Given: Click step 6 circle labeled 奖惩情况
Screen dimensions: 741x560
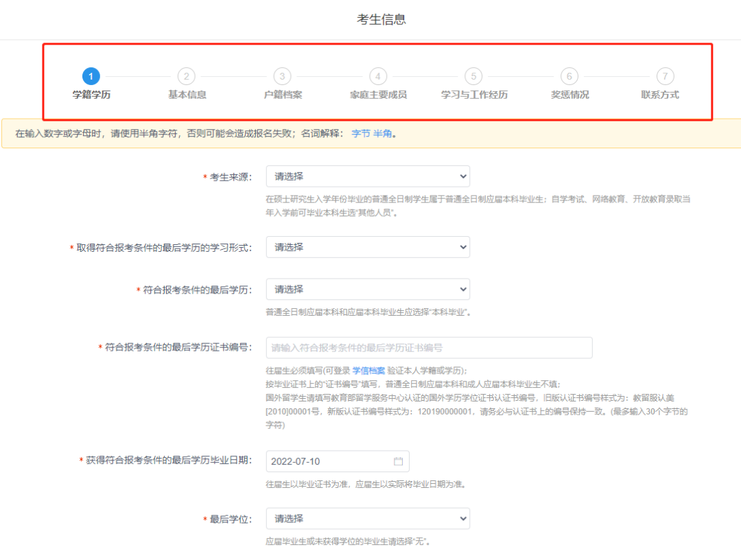Looking at the screenshot, I should point(568,76).
